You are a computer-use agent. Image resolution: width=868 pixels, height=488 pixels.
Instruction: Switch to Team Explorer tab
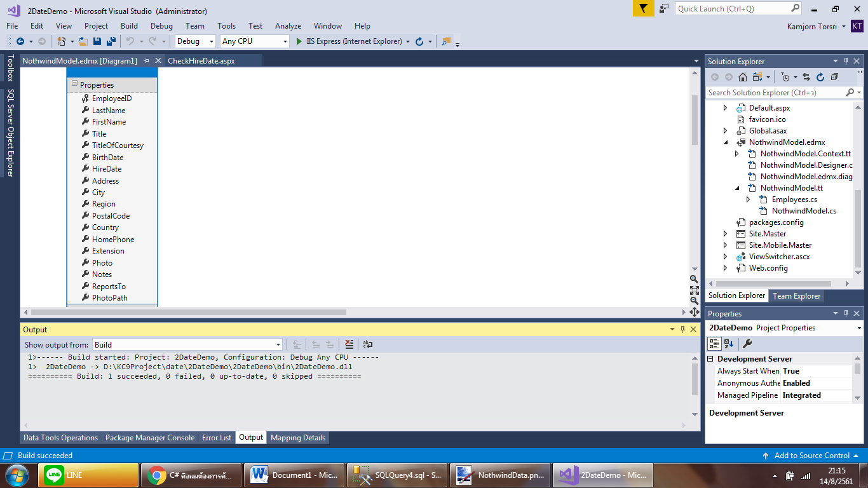point(797,295)
